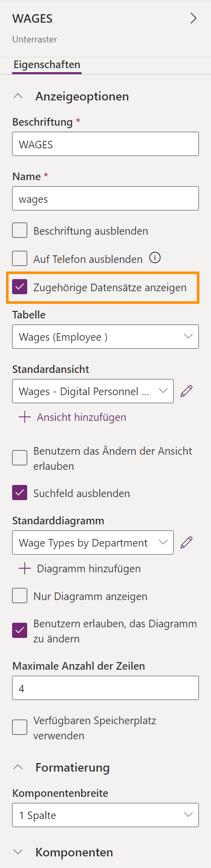
Task: Enable Nur Diagramm anzeigen checkbox
Action: pyautogui.click(x=20, y=596)
